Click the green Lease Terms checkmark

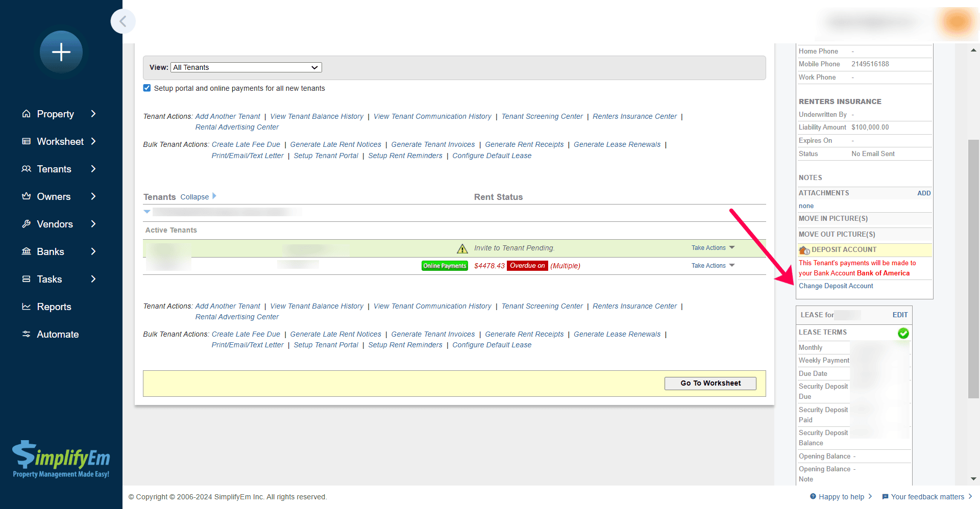pyautogui.click(x=903, y=333)
